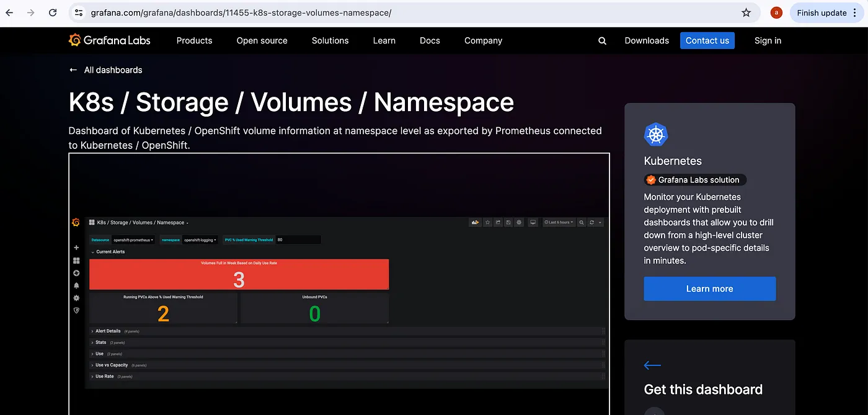The height and width of the screenshot is (415, 868).
Task: Go back to the previous browser page
Action: click(9, 12)
